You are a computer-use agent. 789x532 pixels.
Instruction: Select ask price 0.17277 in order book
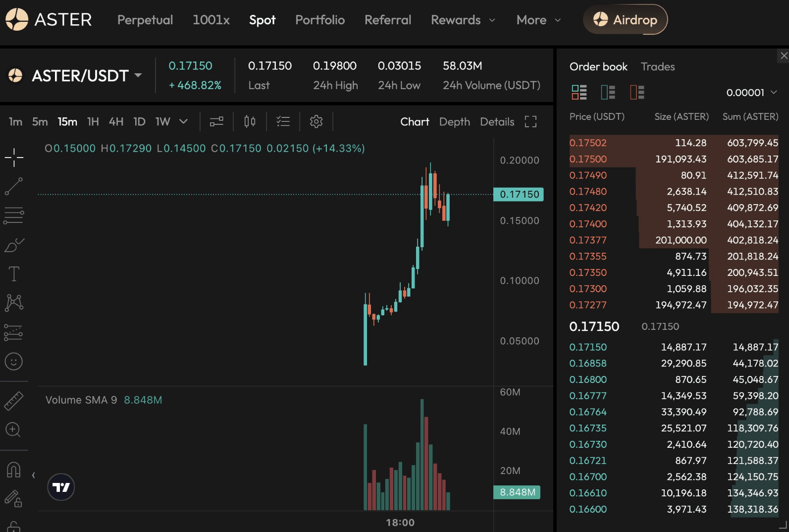588,305
